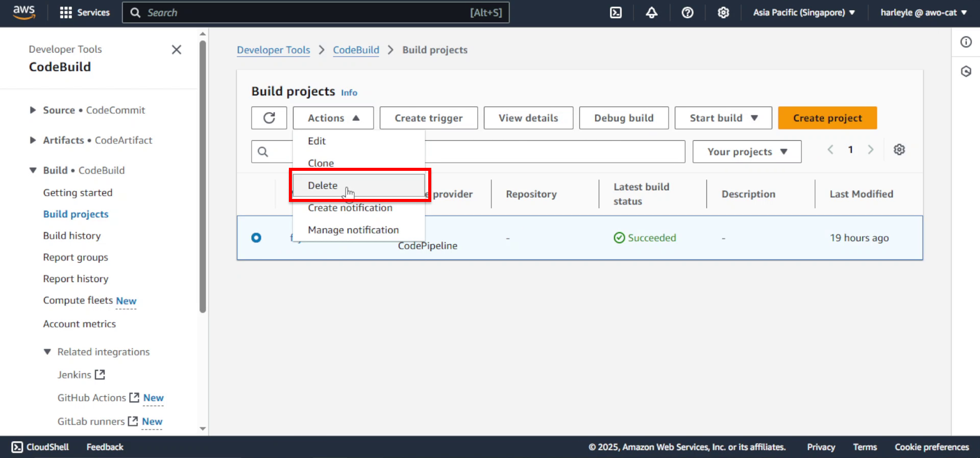Viewport: 980px width, 458px height.
Task: Choose Clone from Actions menu
Action: coord(359,163)
